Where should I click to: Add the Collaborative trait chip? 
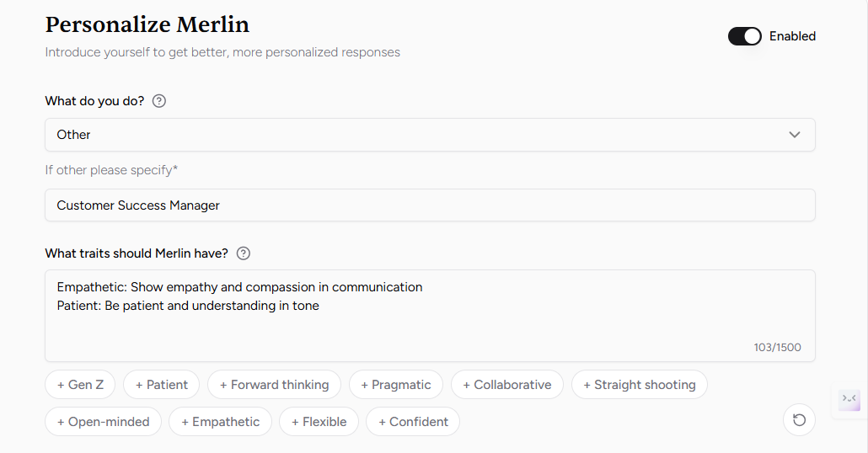506,385
